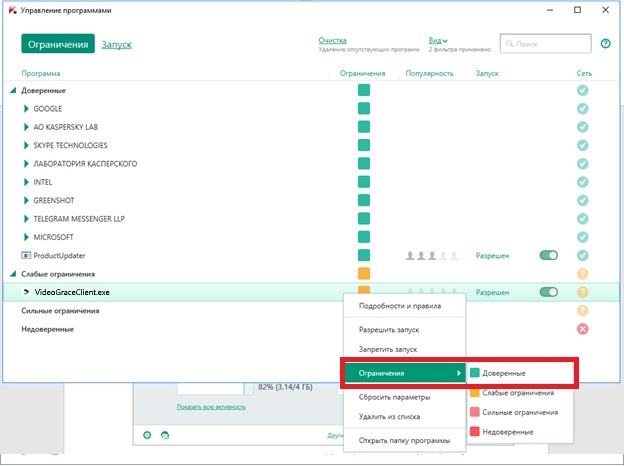Click the VideoGraceClient.exe program icon
Image resolution: width=624 pixels, height=466 pixels.
(x=26, y=292)
